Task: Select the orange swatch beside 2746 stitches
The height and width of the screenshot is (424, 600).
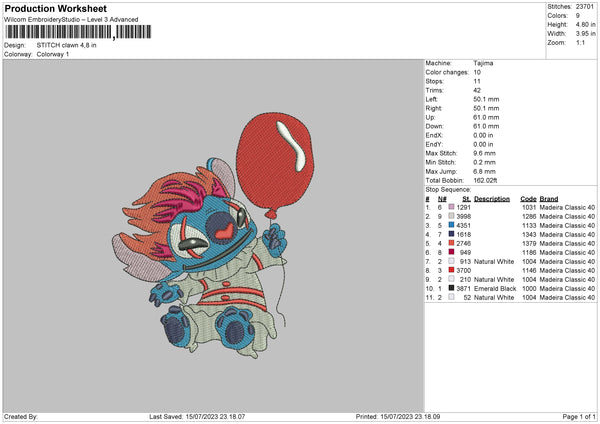Action: click(452, 243)
